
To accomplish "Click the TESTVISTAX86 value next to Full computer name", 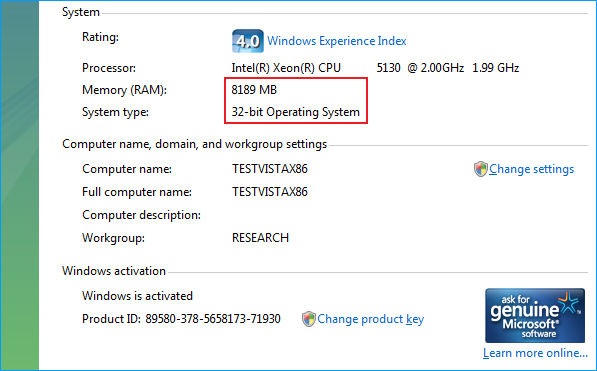I will (x=270, y=192).
